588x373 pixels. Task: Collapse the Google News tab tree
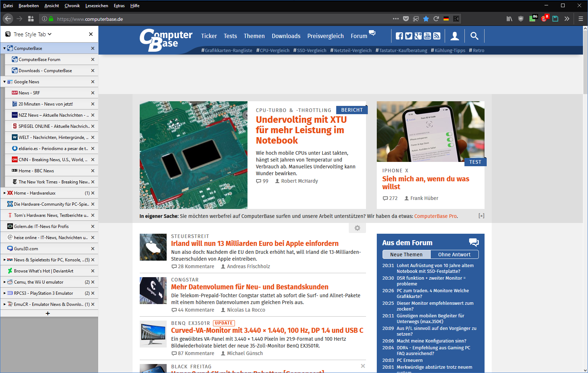tap(4, 82)
